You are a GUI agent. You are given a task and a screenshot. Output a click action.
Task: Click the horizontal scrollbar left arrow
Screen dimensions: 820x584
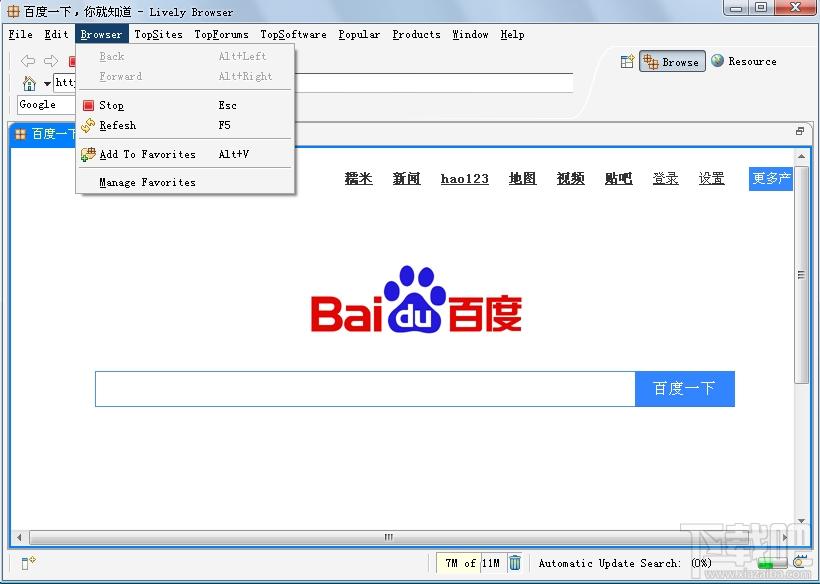click(19, 537)
